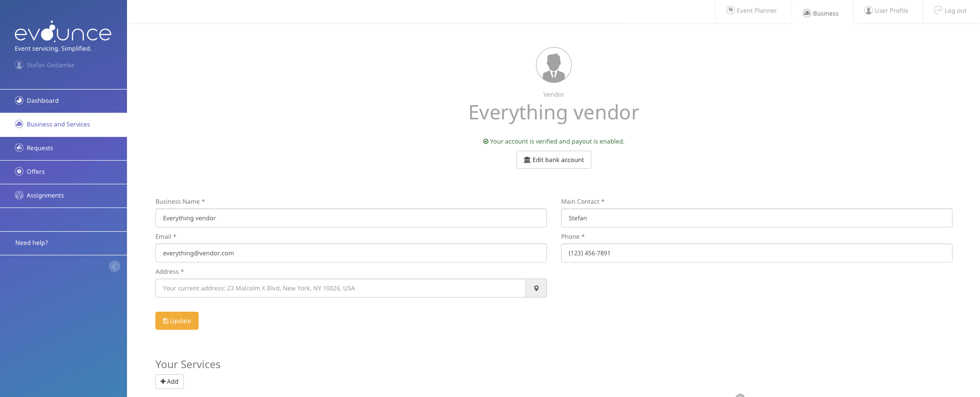Open the Assignments menu item
This screenshot has width=980, height=397.
(64, 196)
